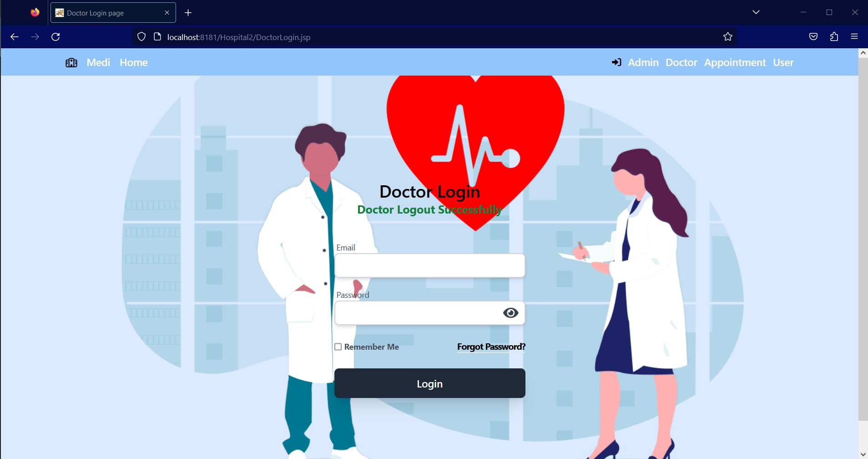Open the list all tabs dropdown
The height and width of the screenshot is (459, 868).
click(756, 11)
